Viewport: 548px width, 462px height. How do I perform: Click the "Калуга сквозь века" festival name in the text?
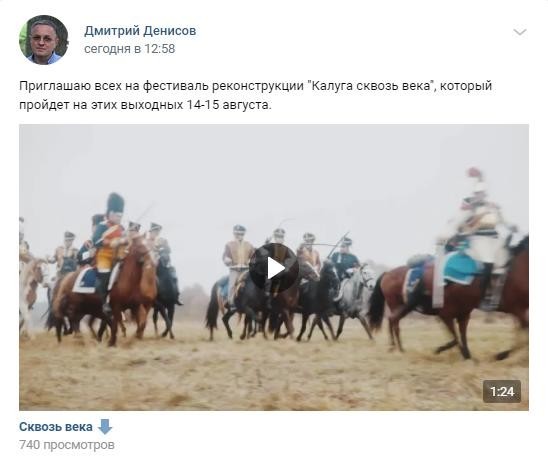tap(372, 86)
